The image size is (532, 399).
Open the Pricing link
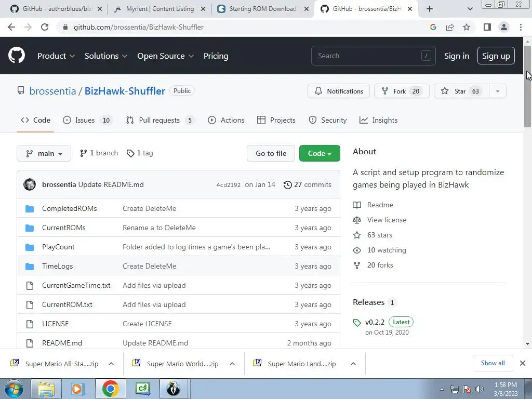(x=216, y=56)
